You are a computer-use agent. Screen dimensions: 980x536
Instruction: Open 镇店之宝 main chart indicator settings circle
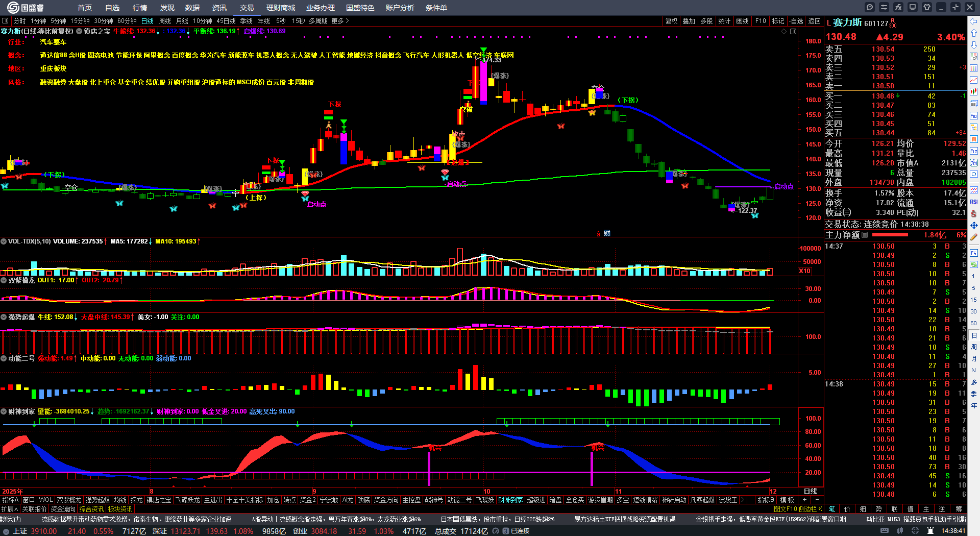tap(79, 31)
